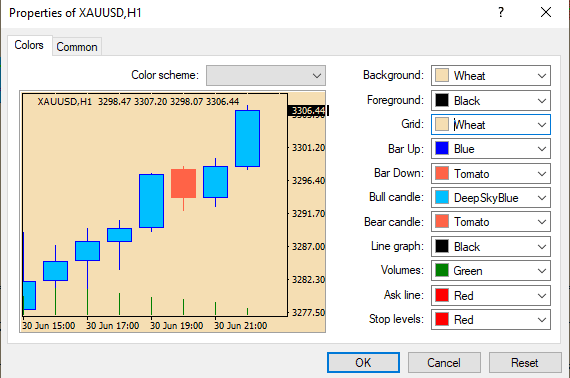Click the Wheat swatch for Background
The width and height of the screenshot is (570, 378).
(442, 76)
